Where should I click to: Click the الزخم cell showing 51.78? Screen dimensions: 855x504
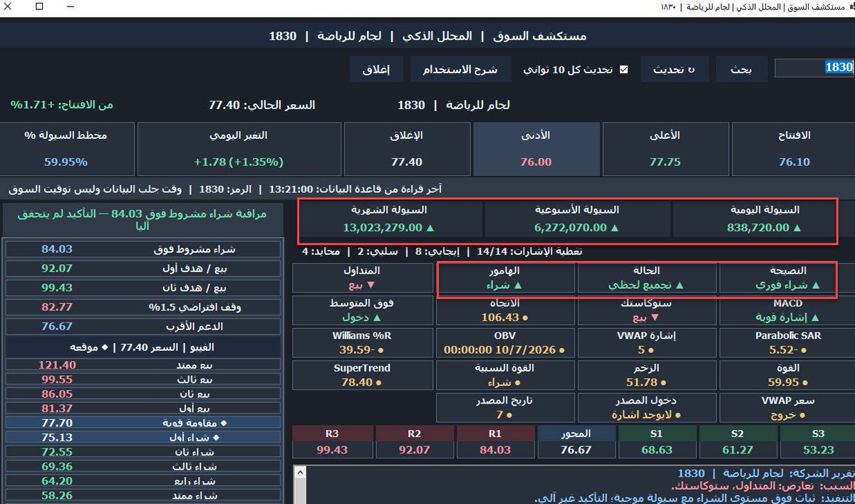(x=647, y=375)
